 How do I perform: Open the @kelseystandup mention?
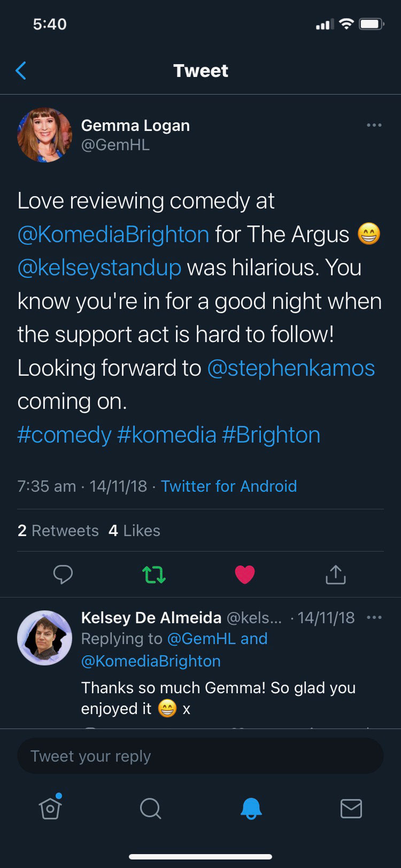click(x=99, y=268)
